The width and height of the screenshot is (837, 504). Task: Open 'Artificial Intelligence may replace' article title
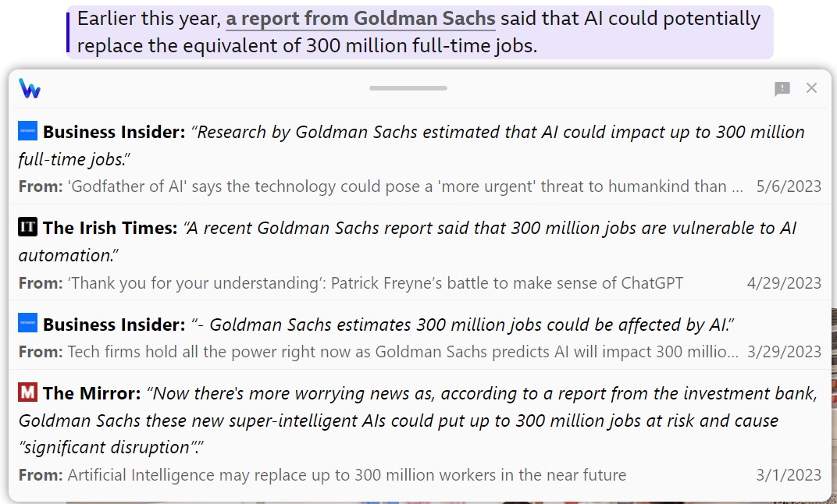click(347, 474)
